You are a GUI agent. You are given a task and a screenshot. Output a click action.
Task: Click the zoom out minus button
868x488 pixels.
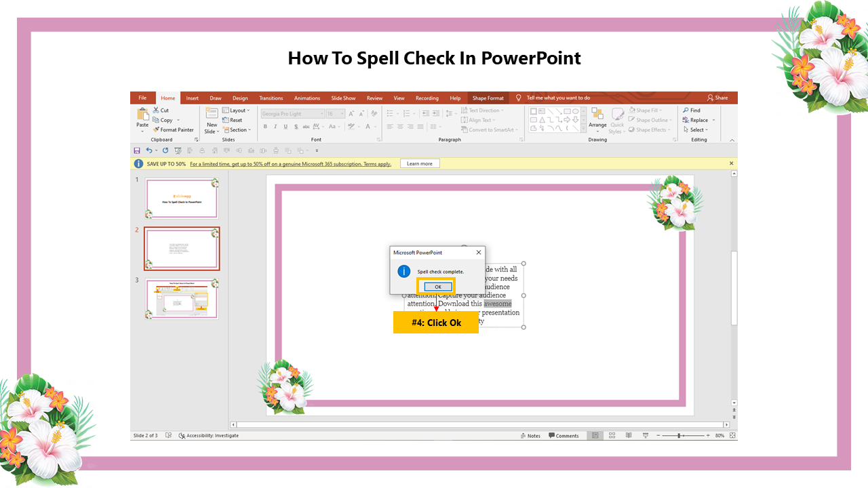click(657, 436)
